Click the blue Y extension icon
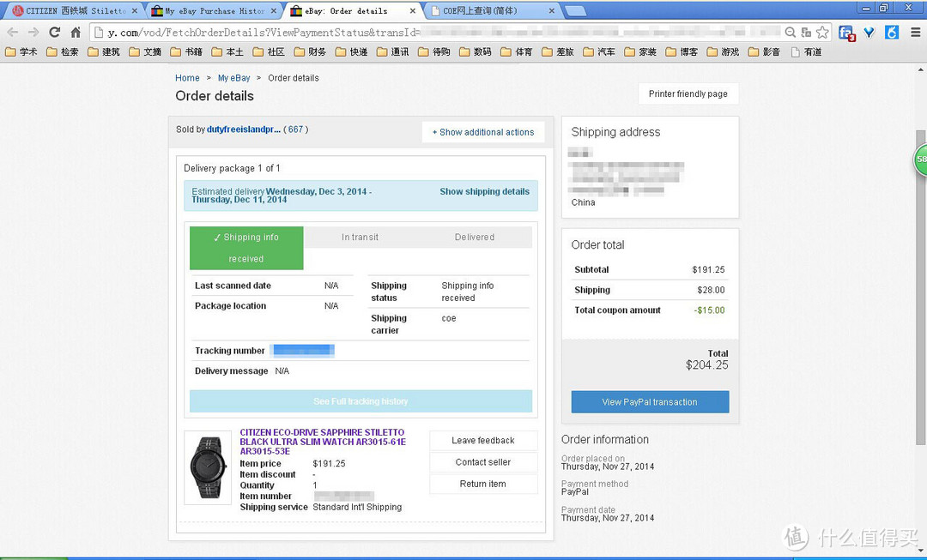This screenshot has height=560, width=927. pyautogui.click(x=869, y=33)
